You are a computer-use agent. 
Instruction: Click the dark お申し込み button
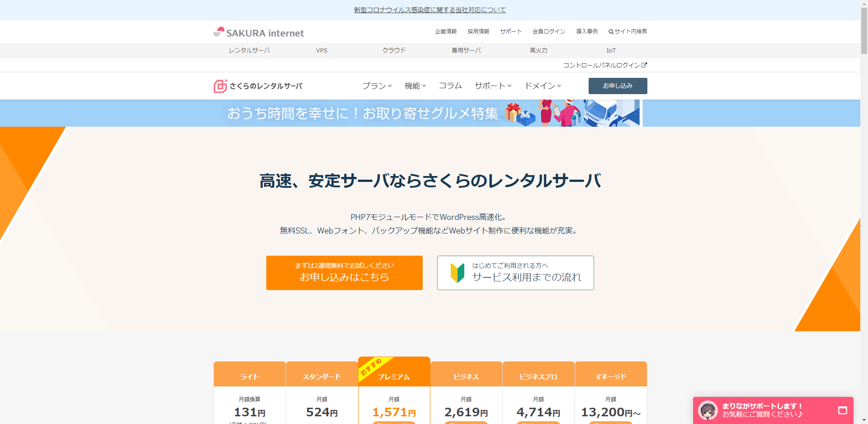(618, 86)
